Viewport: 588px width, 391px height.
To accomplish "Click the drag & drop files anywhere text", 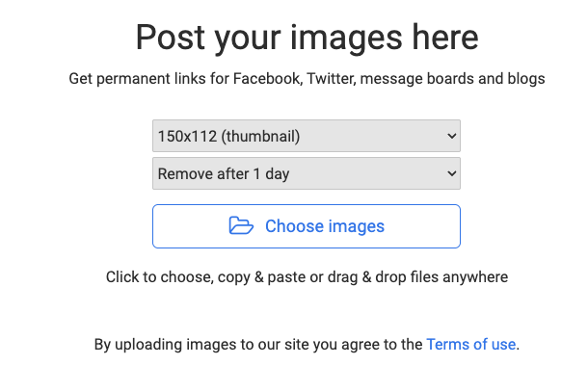I will click(x=417, y=277).
